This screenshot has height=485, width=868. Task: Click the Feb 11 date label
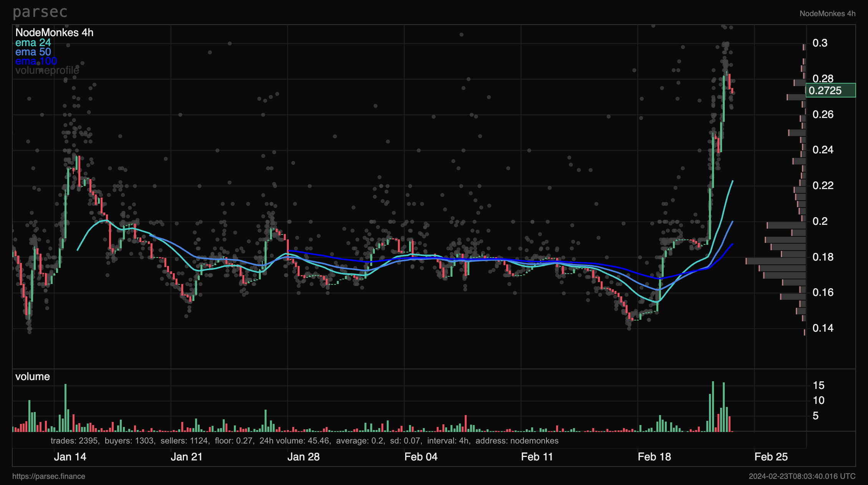coord(537,457)
